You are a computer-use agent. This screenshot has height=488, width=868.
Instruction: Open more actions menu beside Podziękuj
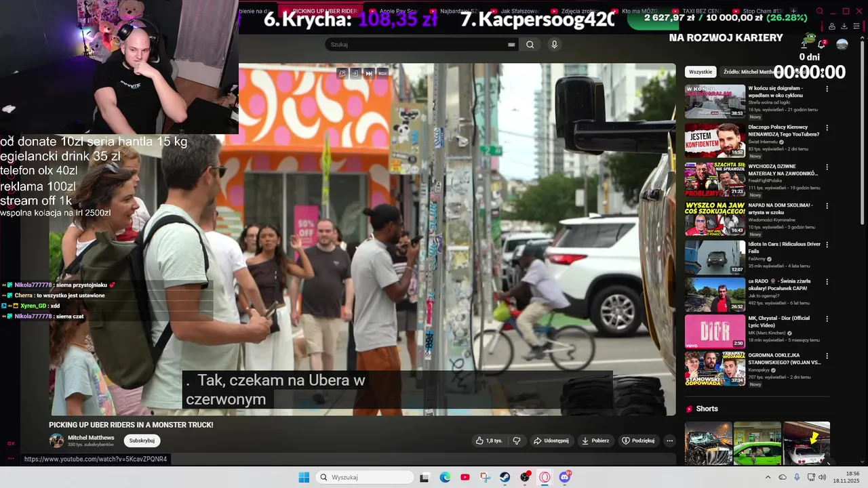(x=669, y=441)
